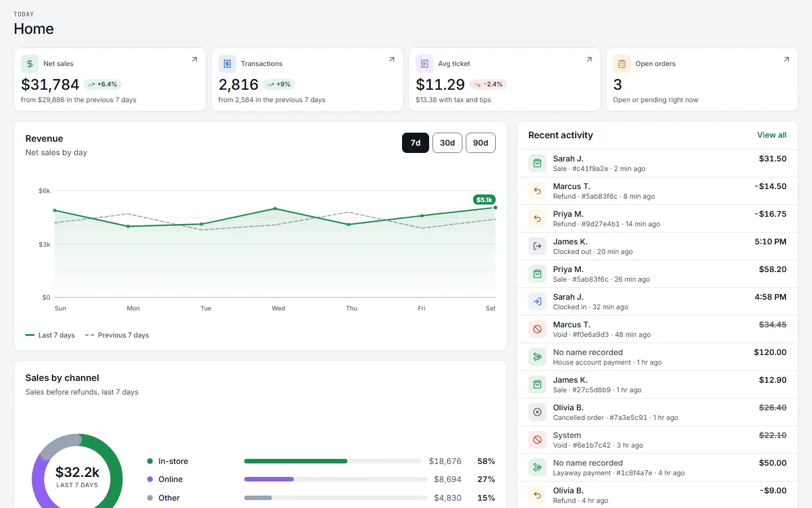Viewport: 812px width, 508px height.
Task: Open the Open orders details arrow icon
Action: coord(787,59)
